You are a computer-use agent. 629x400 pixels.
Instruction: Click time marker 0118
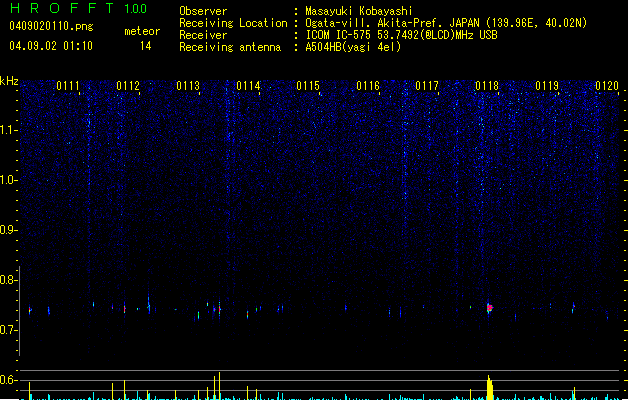tap(487, 86)
